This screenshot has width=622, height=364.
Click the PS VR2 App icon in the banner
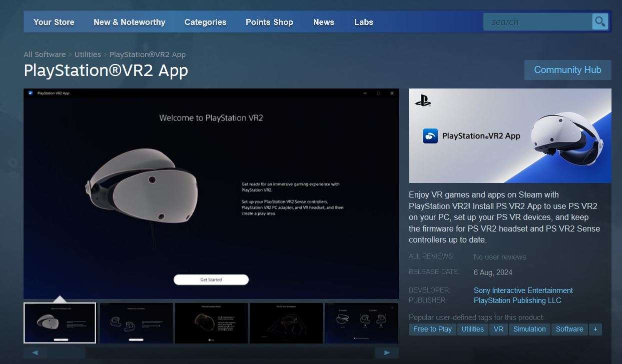point(430,136)
